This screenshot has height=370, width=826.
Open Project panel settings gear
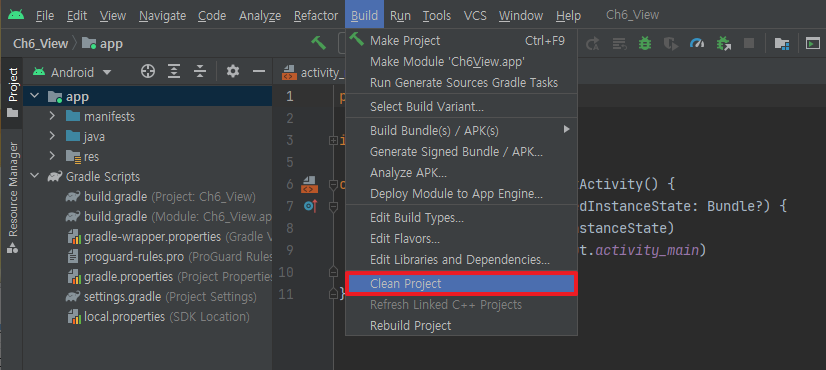click(x=233, y=71)
